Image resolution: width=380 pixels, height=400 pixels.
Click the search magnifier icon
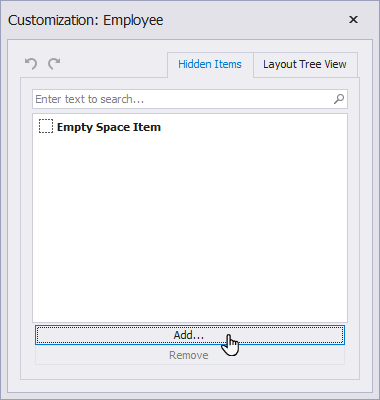click(339, 99)
